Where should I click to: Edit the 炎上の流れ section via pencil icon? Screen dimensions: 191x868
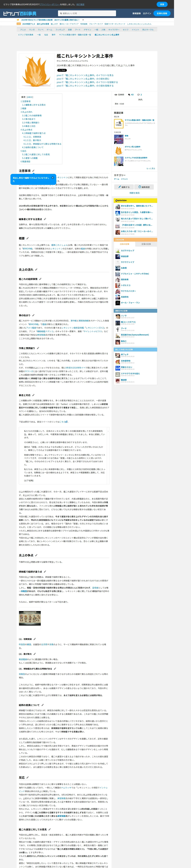pyautogui.click(x=36, y=270)
